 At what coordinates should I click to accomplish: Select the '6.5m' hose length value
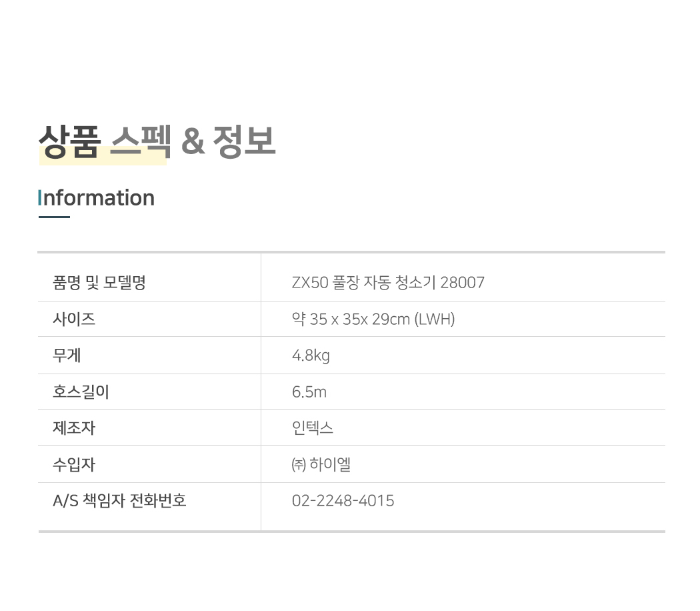pyautogui.click(x=309, y=392)
